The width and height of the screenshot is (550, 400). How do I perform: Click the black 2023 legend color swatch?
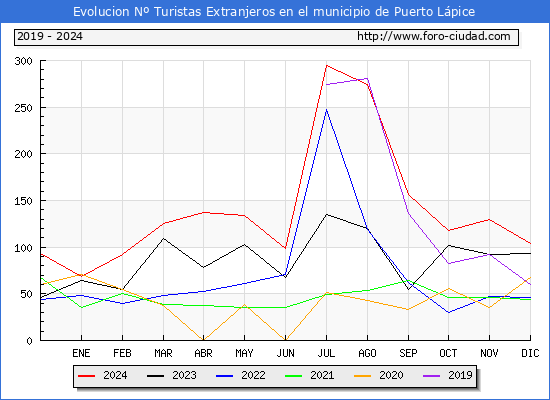click(155, 376)
